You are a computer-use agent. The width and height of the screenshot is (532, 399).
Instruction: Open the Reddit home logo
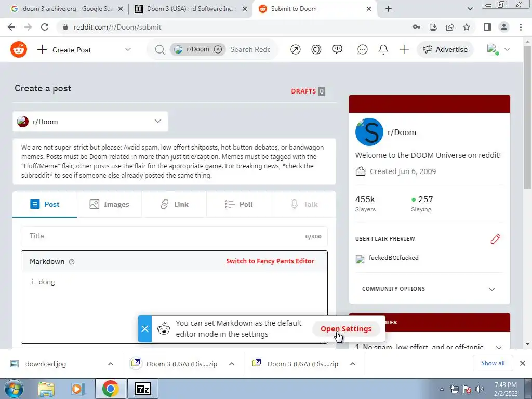pyautogui.click(x=19, y=49)
